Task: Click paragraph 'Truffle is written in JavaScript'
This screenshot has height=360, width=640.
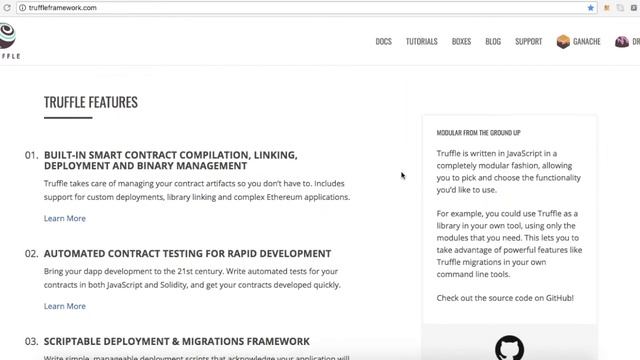Action: (509, 171)
